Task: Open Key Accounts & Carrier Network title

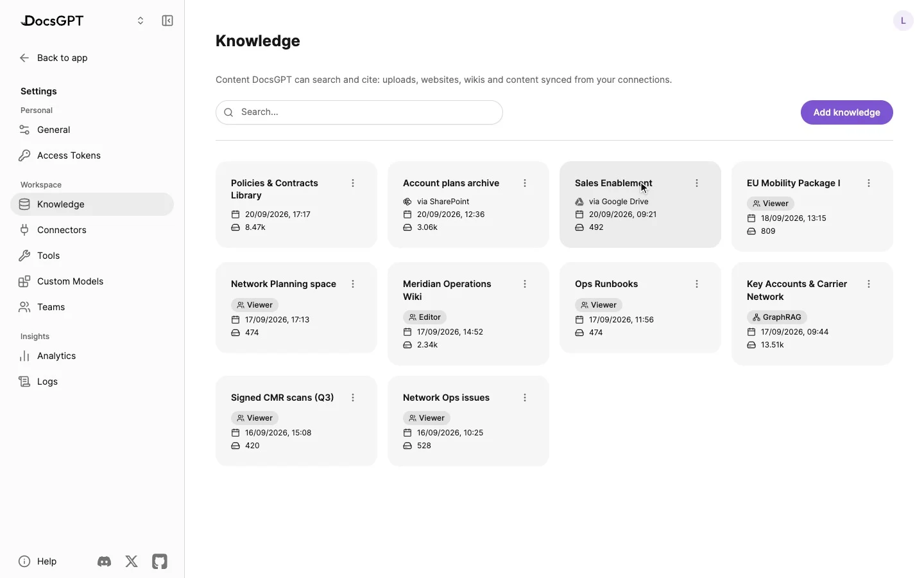Action: 797,290
